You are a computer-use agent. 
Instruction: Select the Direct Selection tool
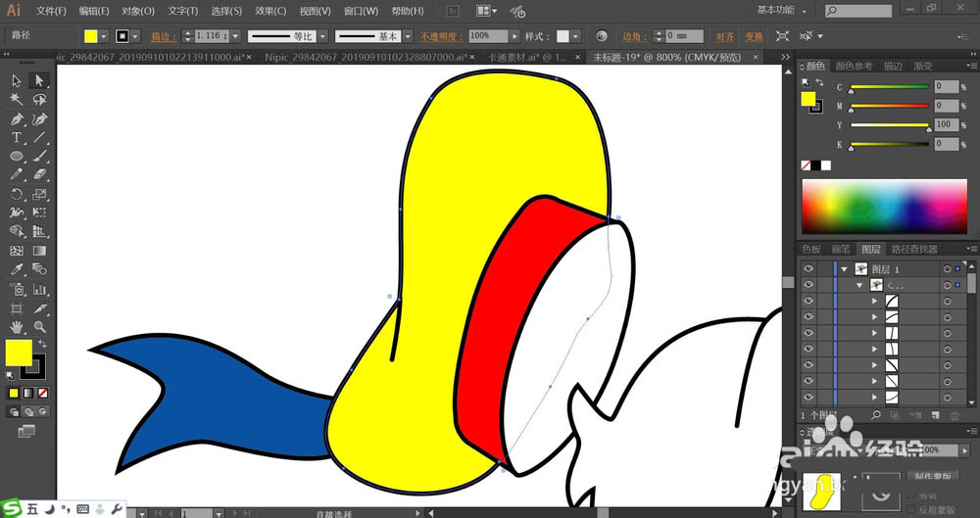tap(39, 80)
